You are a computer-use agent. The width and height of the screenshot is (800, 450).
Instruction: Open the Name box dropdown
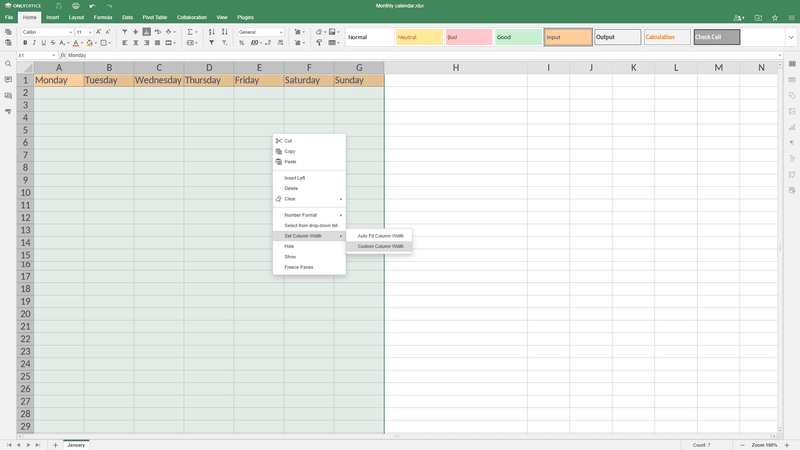[x=54, y=55]
